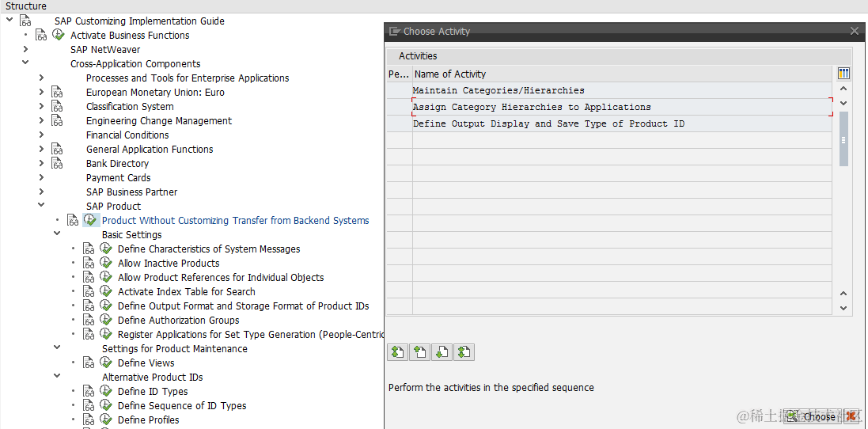
Task: Go to next page in Choose Activity dialog
Action: click(442, 352)
